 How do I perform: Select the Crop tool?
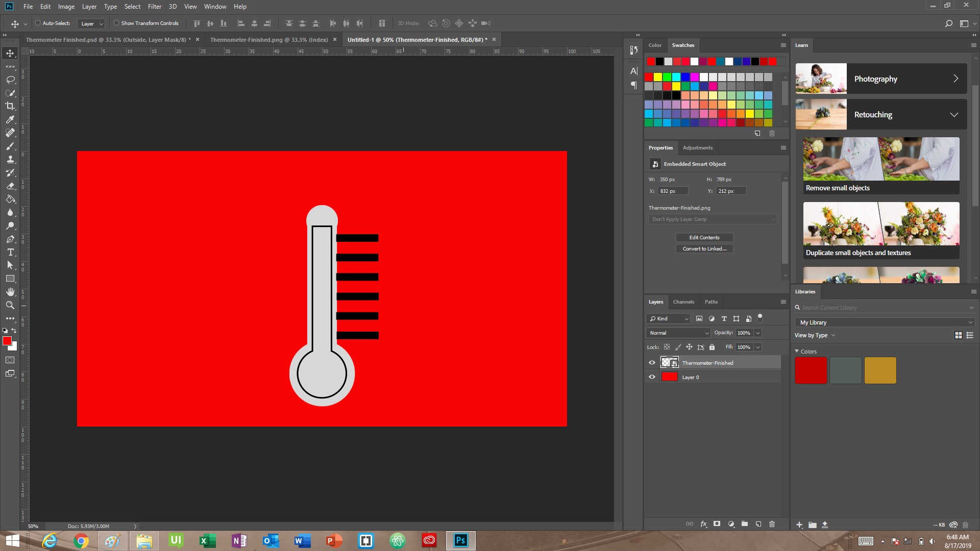[10, 106]
